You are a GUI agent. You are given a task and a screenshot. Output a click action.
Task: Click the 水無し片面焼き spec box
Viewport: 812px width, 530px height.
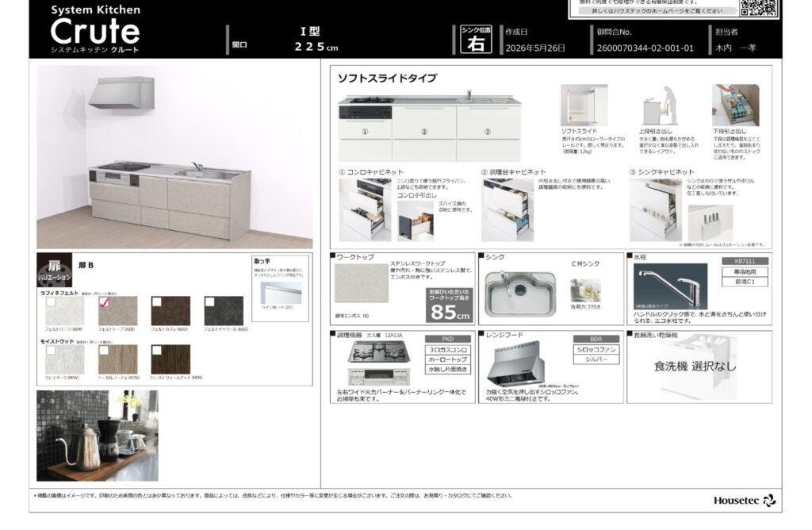click(x=448, y=370)
